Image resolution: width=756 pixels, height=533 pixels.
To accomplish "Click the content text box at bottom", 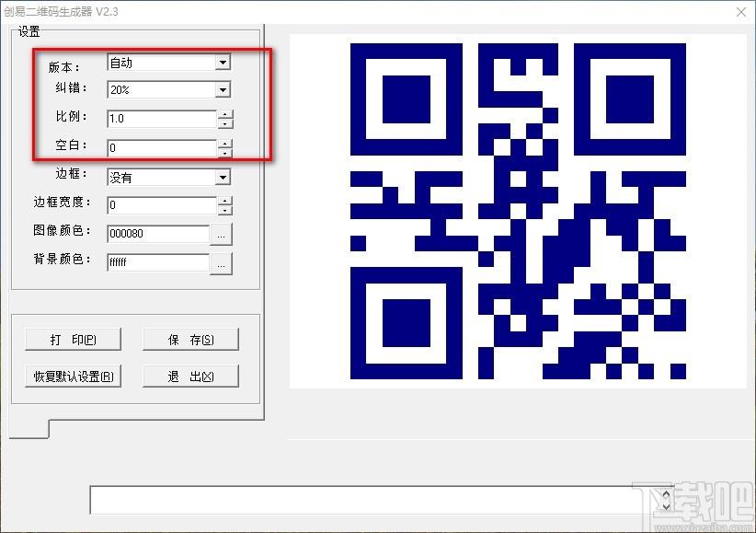I will (375, 500).
